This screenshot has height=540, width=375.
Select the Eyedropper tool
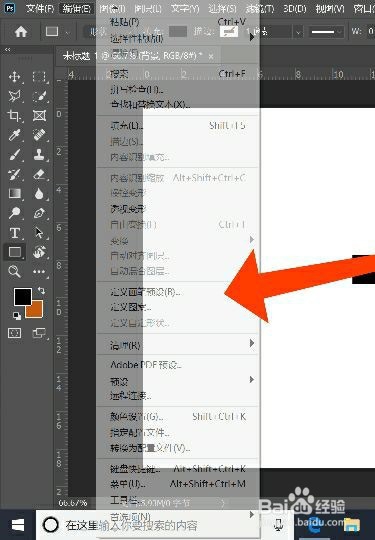[14, 135]
